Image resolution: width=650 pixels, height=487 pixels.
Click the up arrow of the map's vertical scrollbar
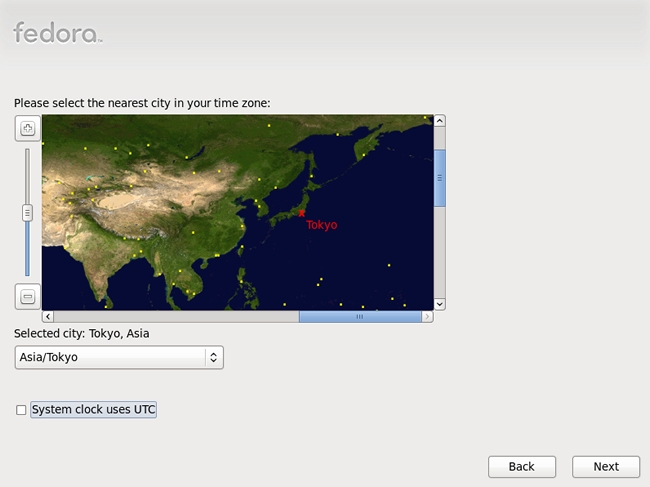point(439,121)
